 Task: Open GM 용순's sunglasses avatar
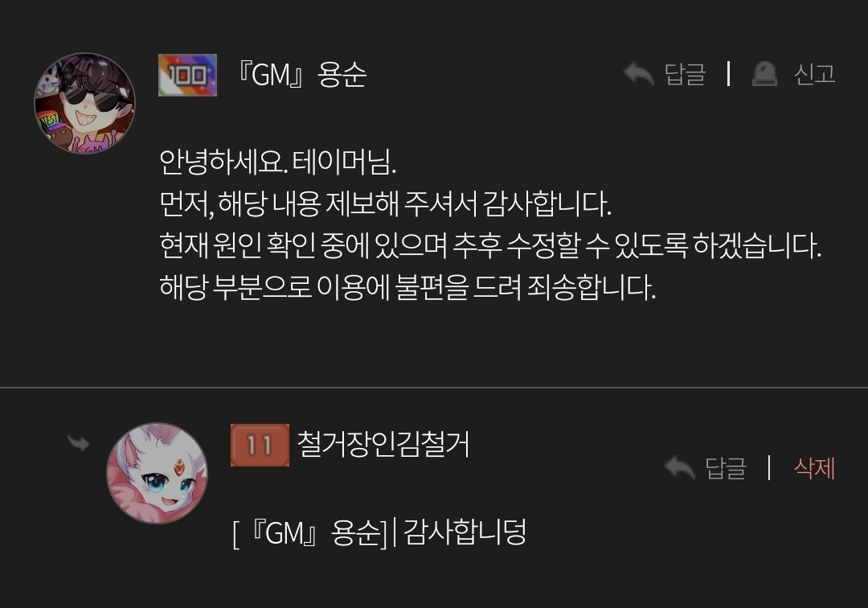point(84,103)
